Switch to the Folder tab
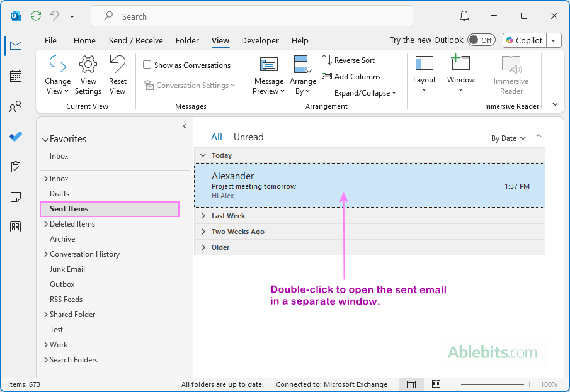Image resolution: width=570 pixels, height=392 pixels. (187, 41)
